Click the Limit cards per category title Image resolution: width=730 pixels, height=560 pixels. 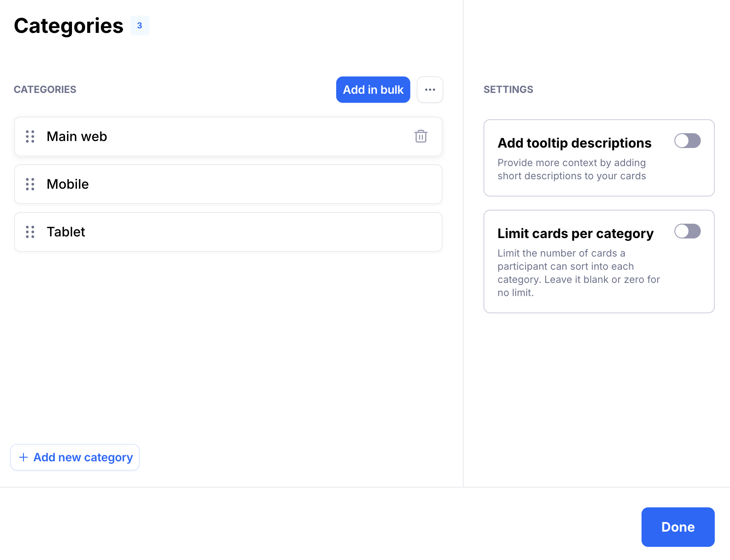tap(575, 234)
